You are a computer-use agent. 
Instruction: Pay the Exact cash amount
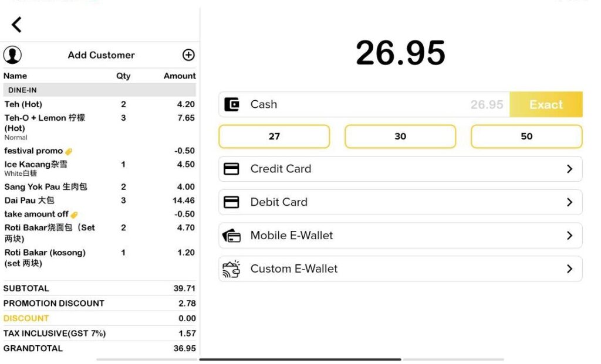546,104
